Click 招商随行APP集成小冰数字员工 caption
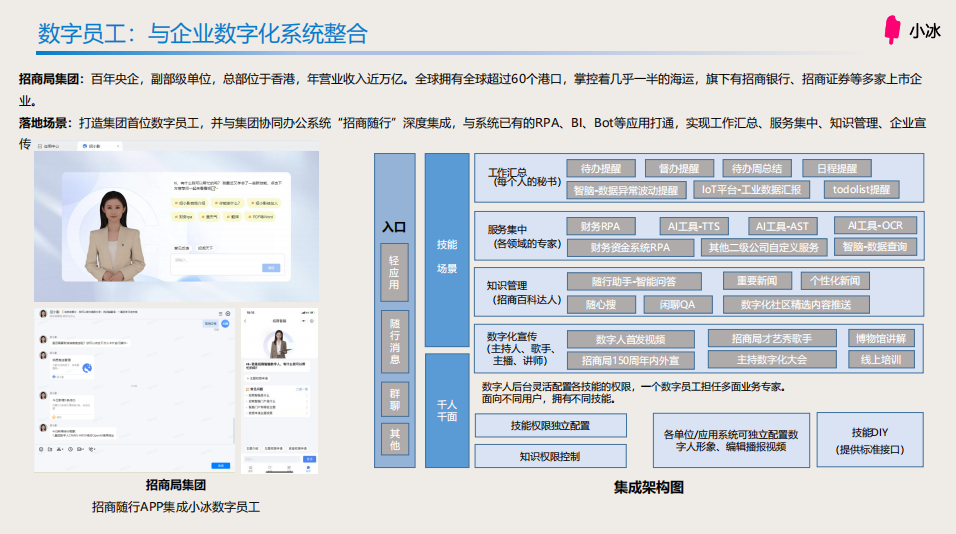956x534 pixels. tap(176, 507)
